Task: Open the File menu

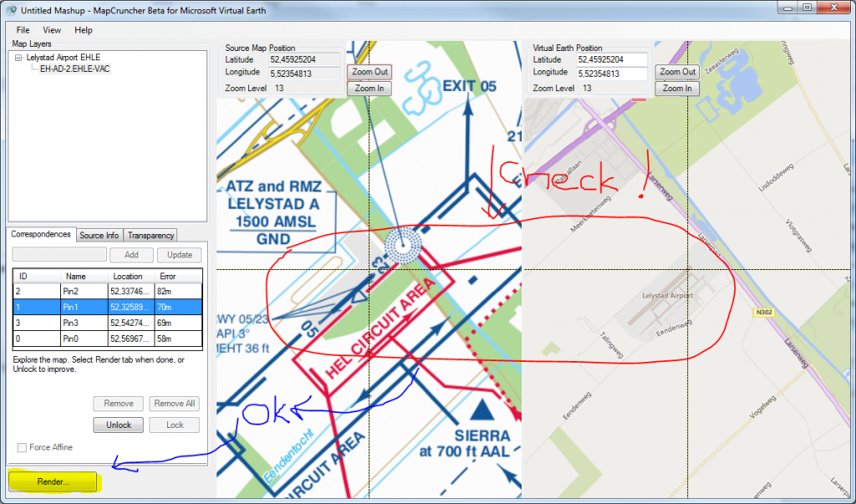Action: tap(22, 29)
